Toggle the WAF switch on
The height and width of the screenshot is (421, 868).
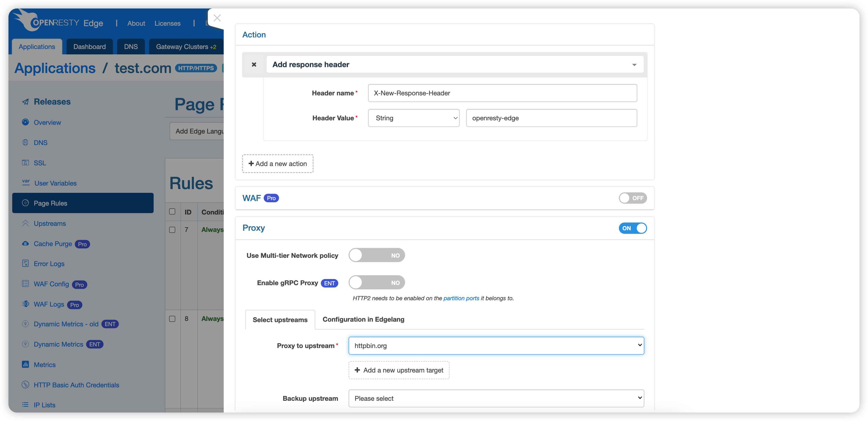(x=633, y=198)
